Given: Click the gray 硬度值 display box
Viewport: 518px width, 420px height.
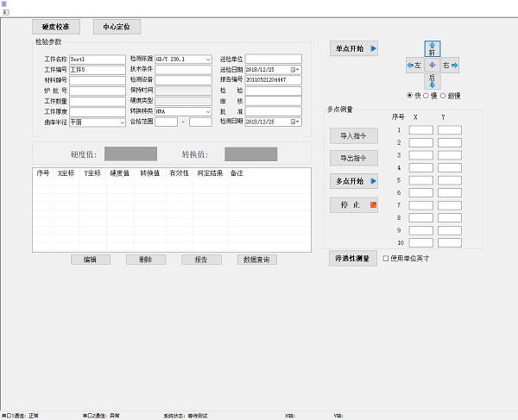Looking at the screenshot, I should pyautogui.click(x=130, y=154).
